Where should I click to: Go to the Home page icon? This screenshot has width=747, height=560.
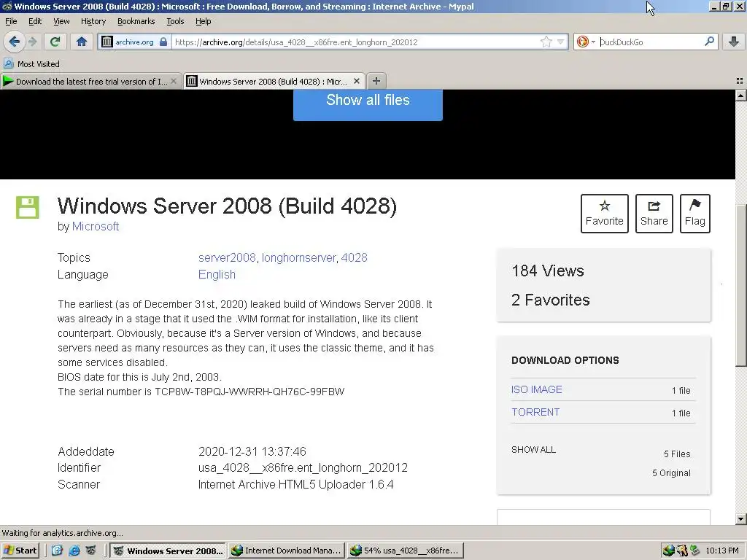tap(82, 42)
